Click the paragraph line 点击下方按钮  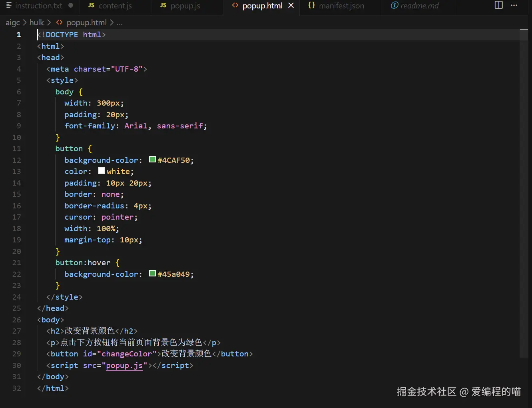(133, 343)
